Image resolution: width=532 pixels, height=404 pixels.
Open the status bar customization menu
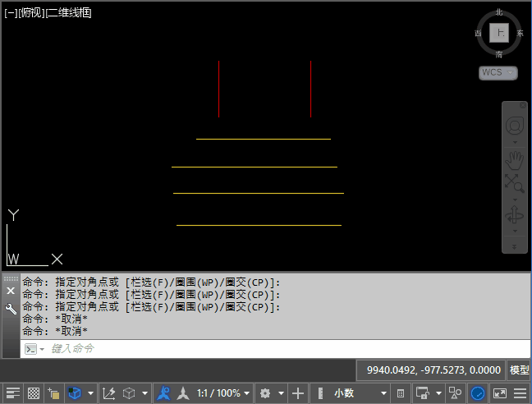521,393
